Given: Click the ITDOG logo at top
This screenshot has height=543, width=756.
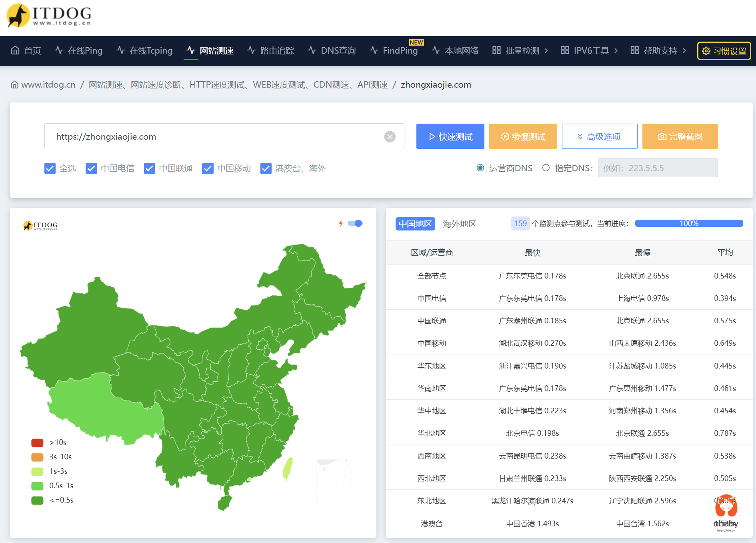Looking at the screenshot, I should click(x=49, y=16).
